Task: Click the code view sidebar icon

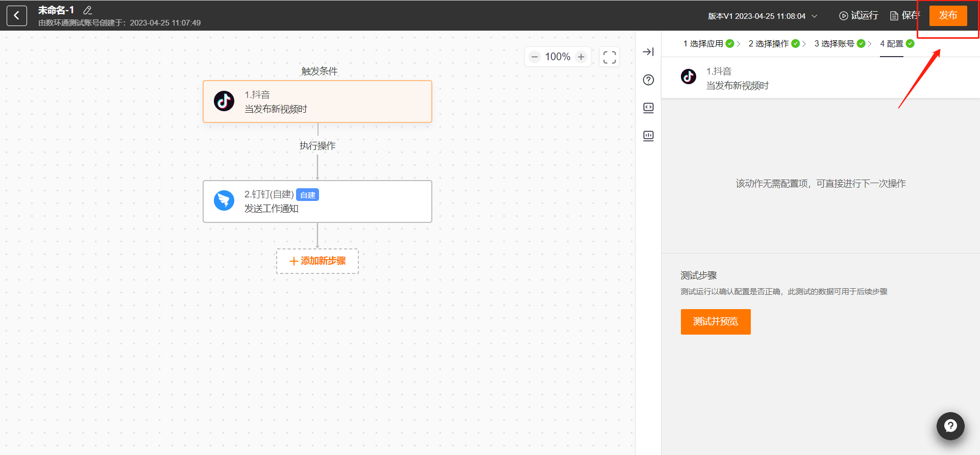Action: [648, 108]
